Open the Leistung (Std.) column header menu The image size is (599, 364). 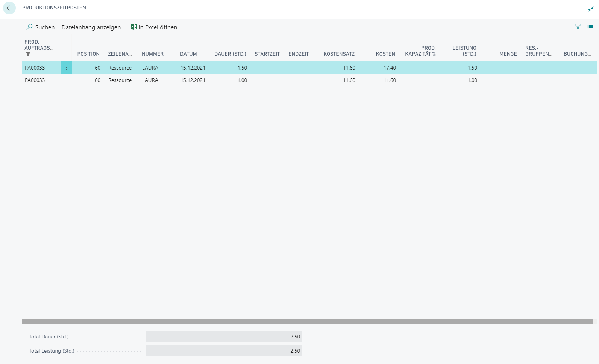464,51
